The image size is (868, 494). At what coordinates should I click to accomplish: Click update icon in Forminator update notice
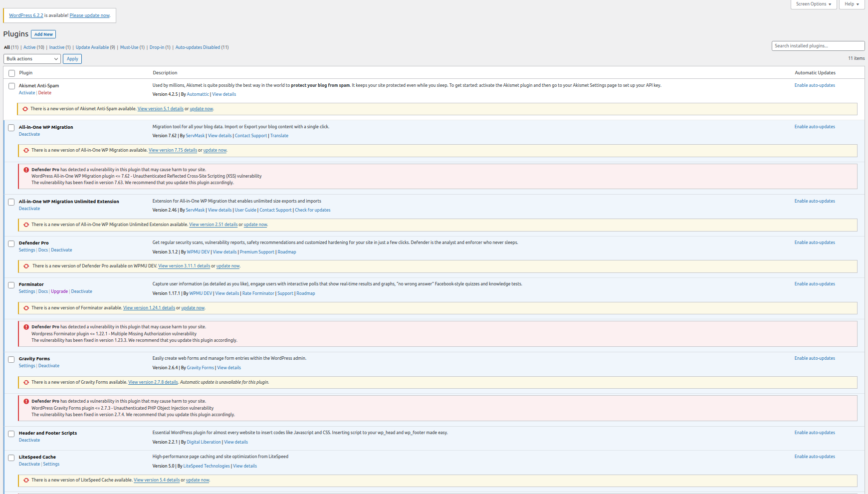click(26, 308)
